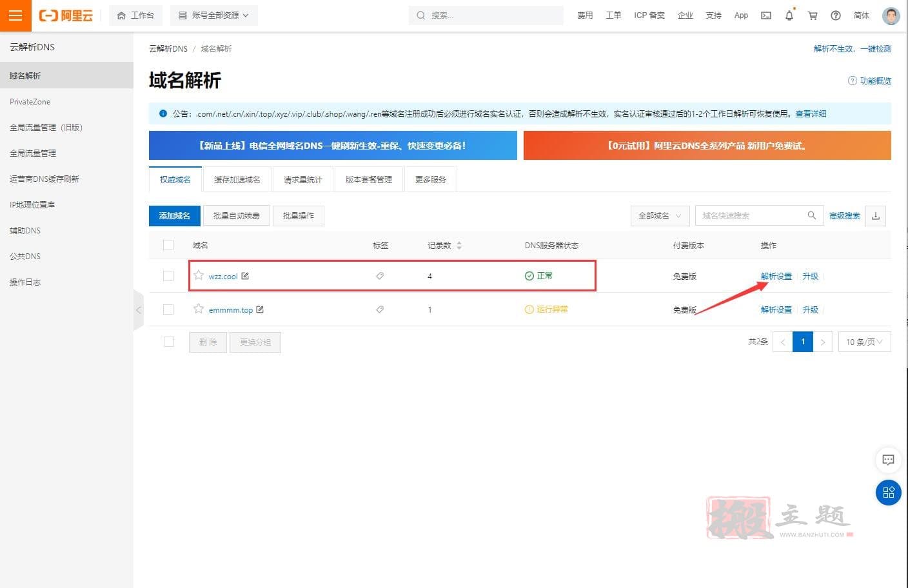This screenshot has height=588, width=908.
Task: Open the 全部域名 filter dropdown
Action: point(660,216)
